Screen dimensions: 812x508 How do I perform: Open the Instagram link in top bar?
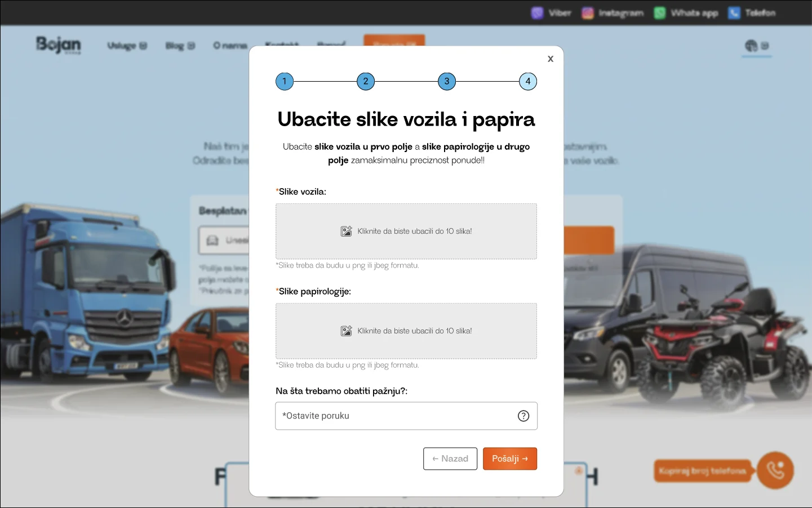tap(613, 12)
